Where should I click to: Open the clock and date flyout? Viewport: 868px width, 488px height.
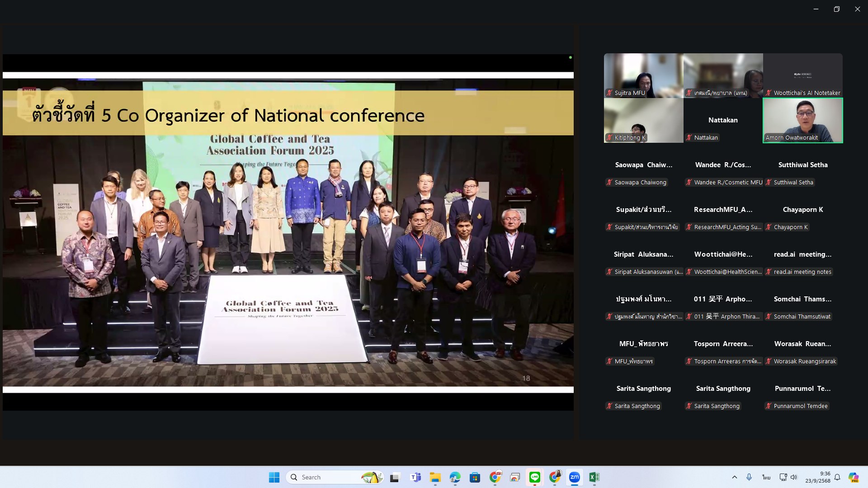coord(817,477)
